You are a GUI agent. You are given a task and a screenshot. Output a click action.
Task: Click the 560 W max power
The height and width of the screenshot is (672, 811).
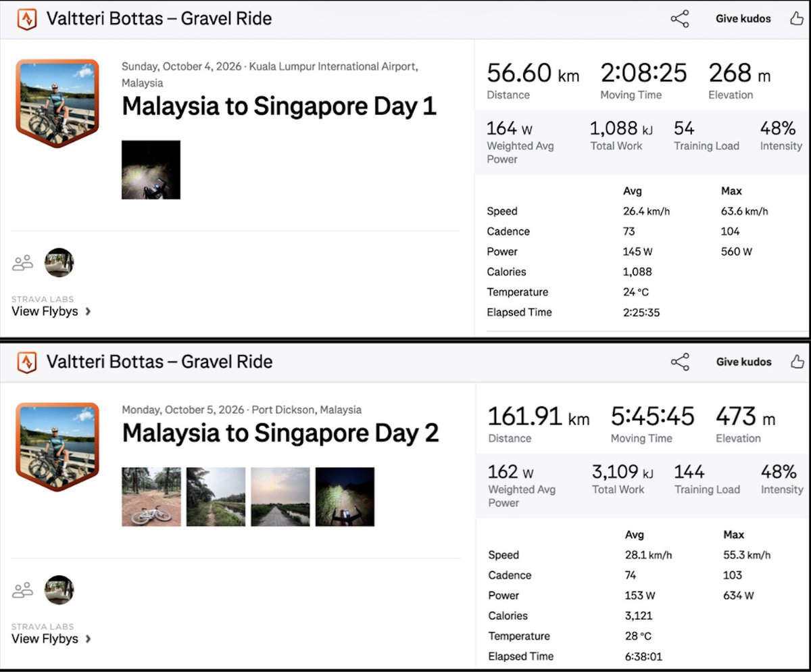737,252
